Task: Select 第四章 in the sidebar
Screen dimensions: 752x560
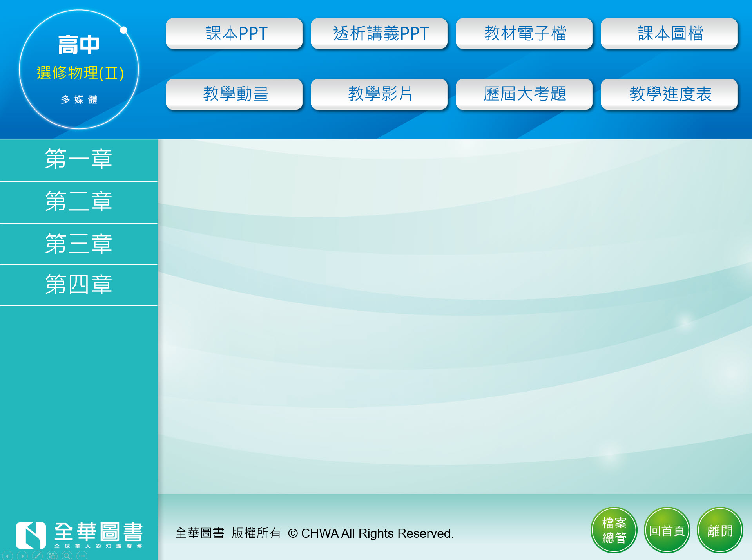Action: pos(79,285)
